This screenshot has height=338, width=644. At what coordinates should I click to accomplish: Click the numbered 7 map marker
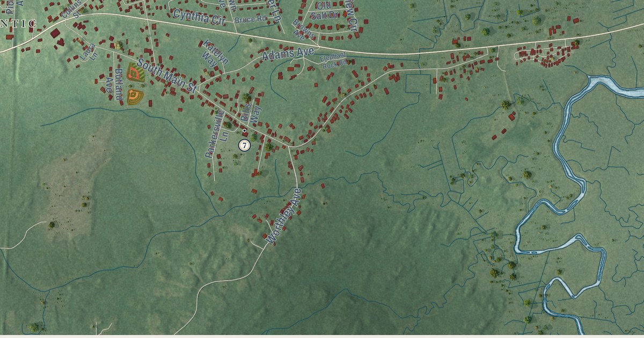click(x=244, y=145)
